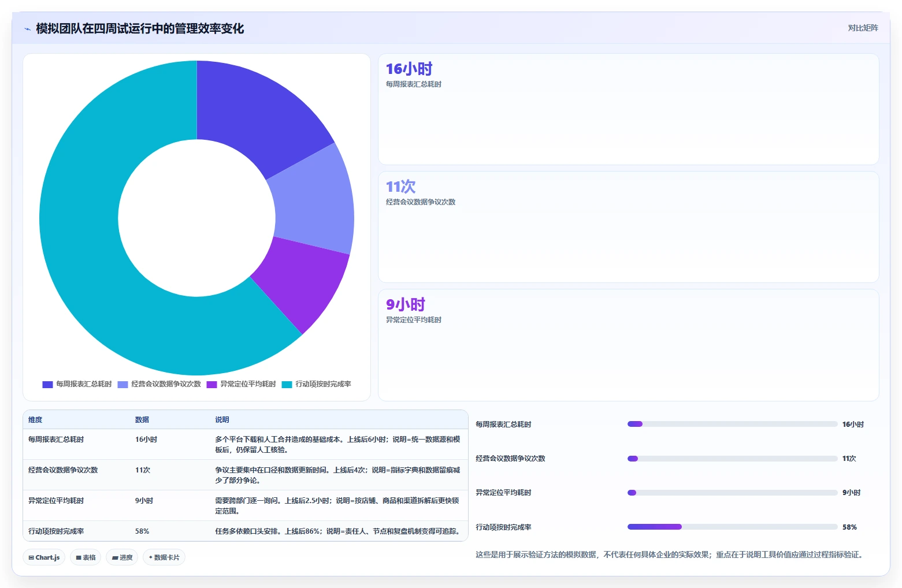This screenshot has height=588, width=902.
Task: Select table cell 异常定位平均耗时
Action: 56,501
